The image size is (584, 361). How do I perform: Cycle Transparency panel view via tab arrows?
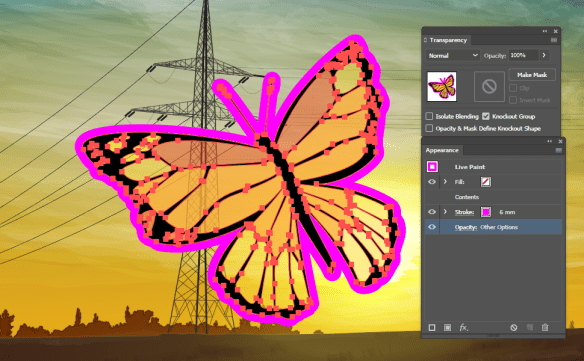coord(426,40)
